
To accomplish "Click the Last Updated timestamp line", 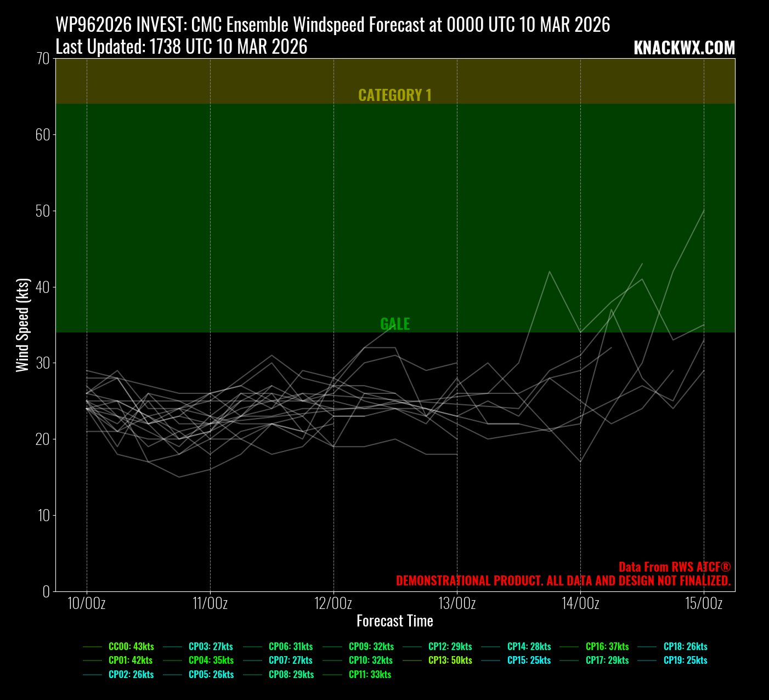I will coord(182,47).
